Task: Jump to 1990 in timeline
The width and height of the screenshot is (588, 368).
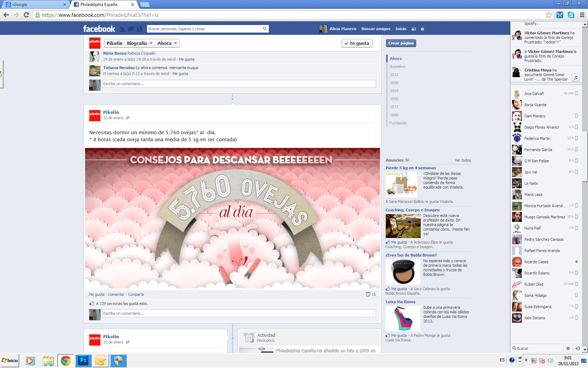Action: [394, 99]
